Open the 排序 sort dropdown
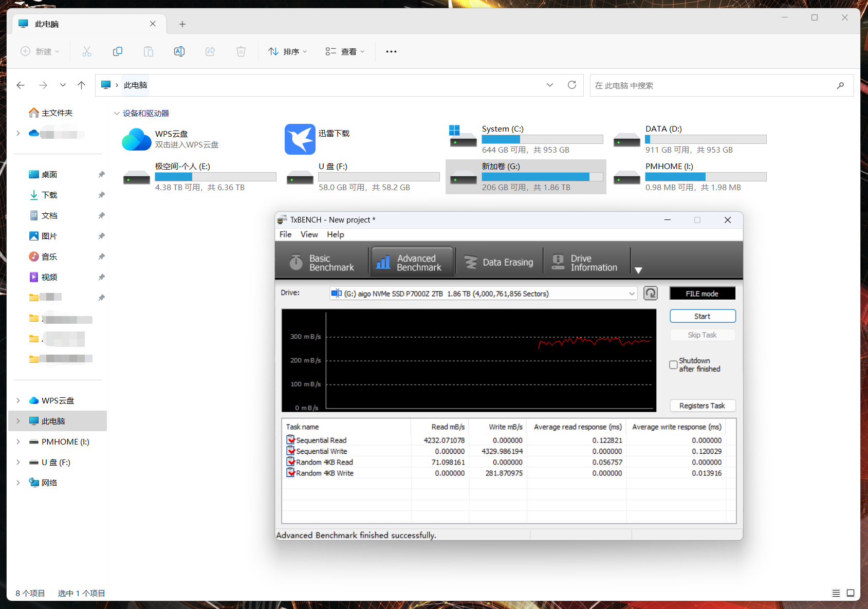868x609 pixels. [x=288, y=51]
